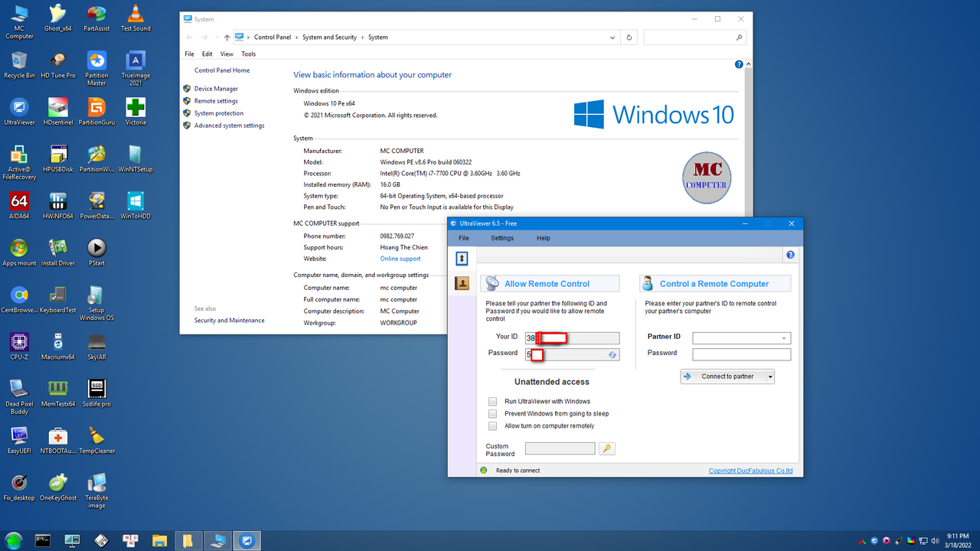Open the command prompt taskbar icon
Screen dimensions: 980x551
pos(43,540)
